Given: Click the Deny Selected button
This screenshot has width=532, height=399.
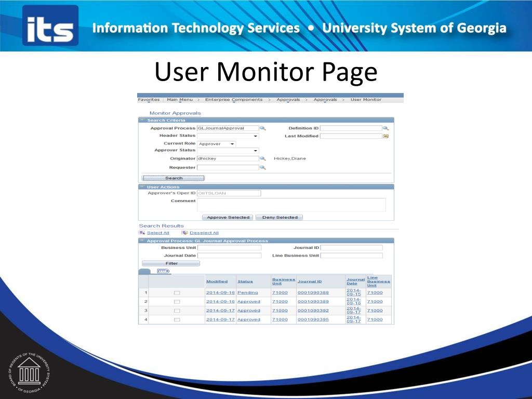Looking at the screenshot, I should (x=279, y=218).
